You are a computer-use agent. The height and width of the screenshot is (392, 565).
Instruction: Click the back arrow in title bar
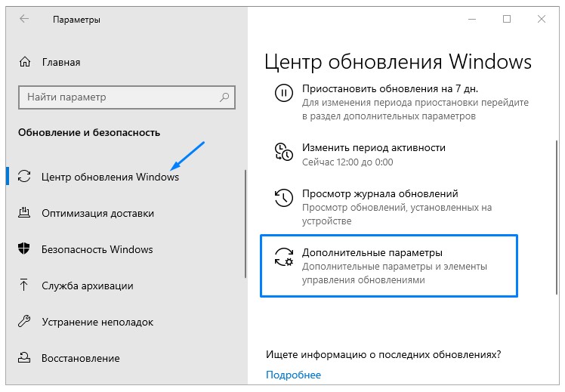point(24,19)
